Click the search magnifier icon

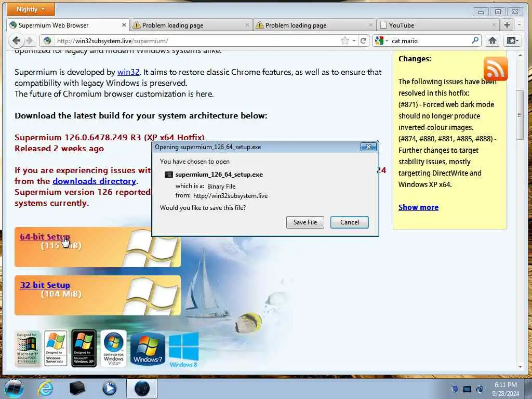(x=475, y=41)
